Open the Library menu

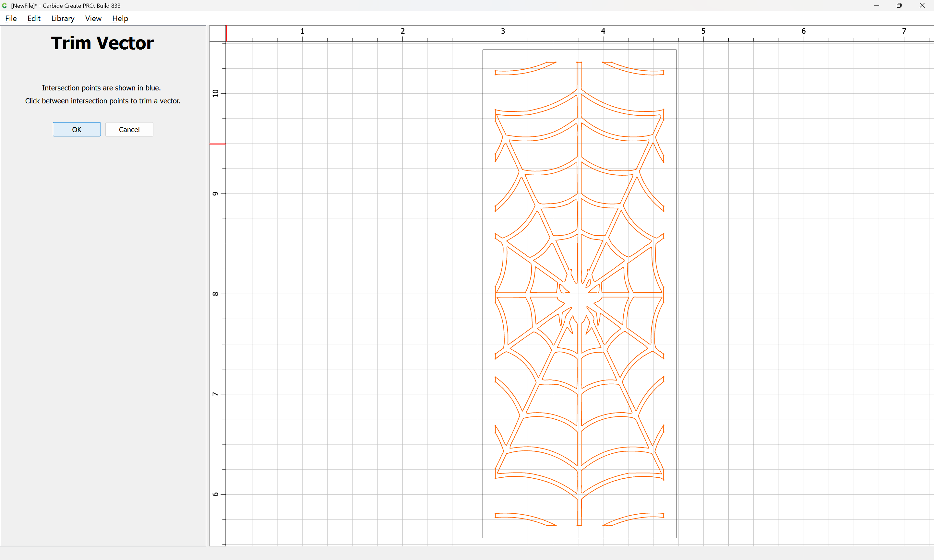[63, 18]
